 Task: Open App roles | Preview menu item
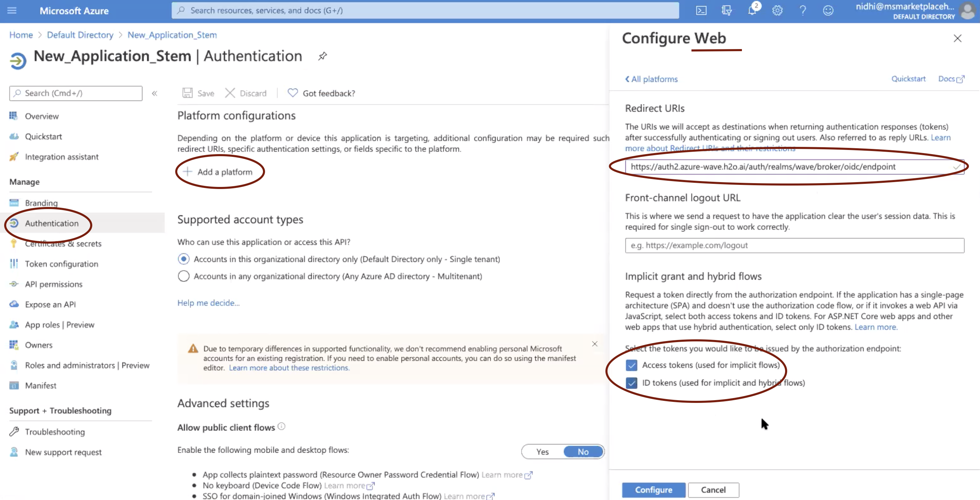[x=60, y=324]
